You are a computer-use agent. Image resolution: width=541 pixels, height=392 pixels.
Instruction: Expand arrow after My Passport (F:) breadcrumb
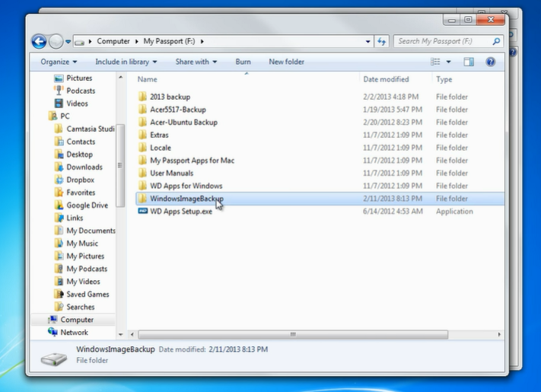(202, 41)
